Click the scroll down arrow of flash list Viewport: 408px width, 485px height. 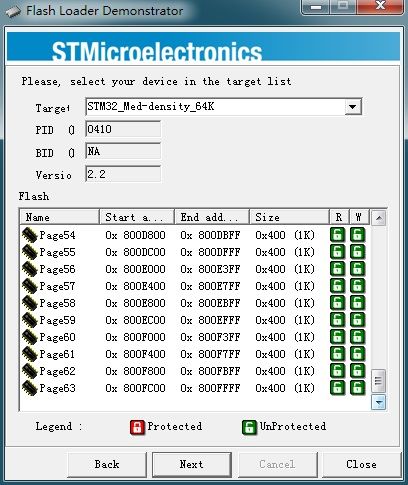click(378, 402)
